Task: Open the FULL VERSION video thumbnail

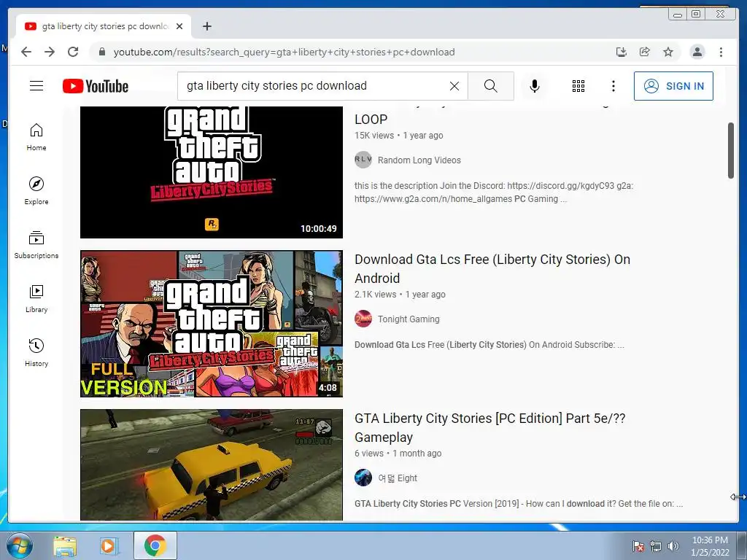Action: pos(212,324)
